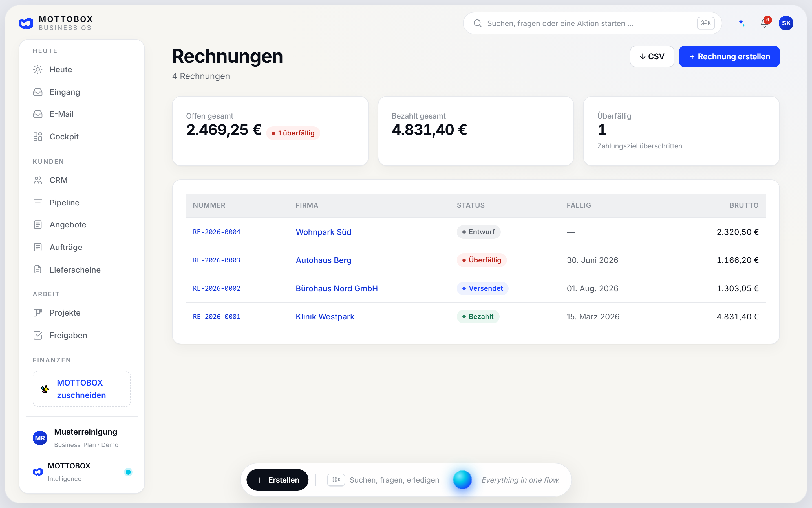Click the 1 überfällig red badge

click(x=293, y=133)
